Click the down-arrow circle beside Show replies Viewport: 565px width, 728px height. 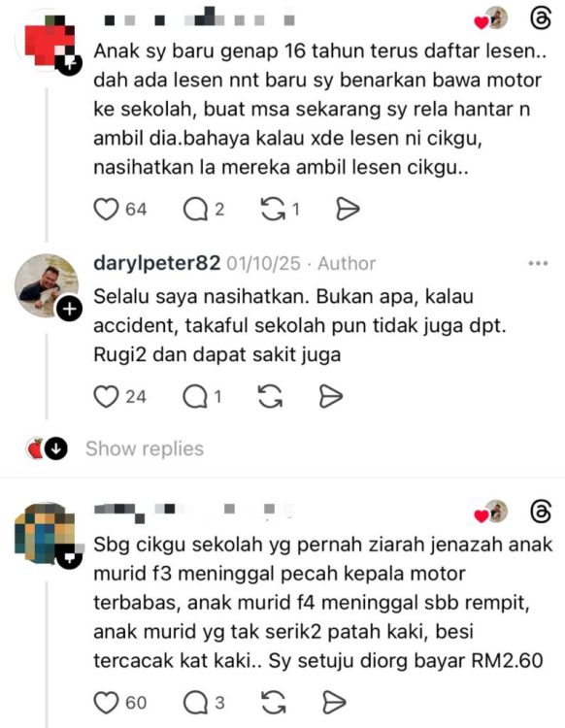pos(56,449)
